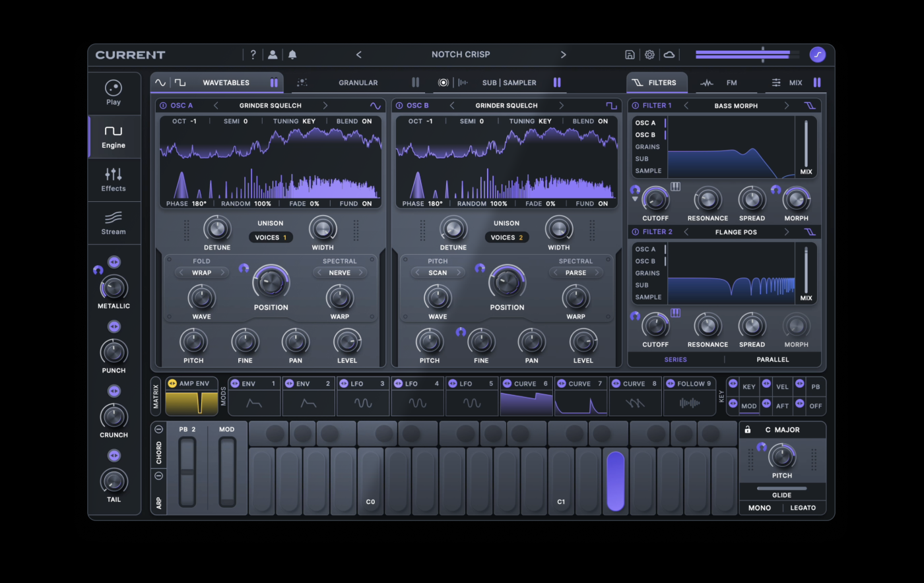Click the GLIDE slider bar
The image size is (924, 583).
(x=781, y=489)
